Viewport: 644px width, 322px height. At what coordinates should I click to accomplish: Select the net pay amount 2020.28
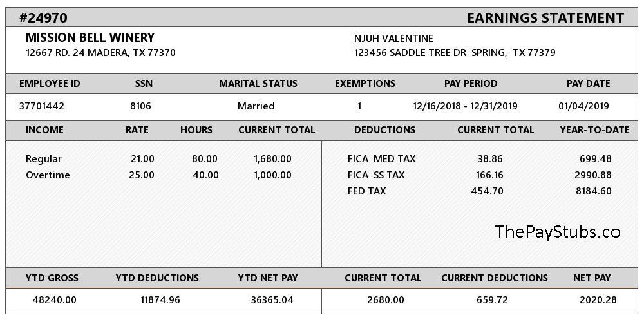(x=598, y=300)
